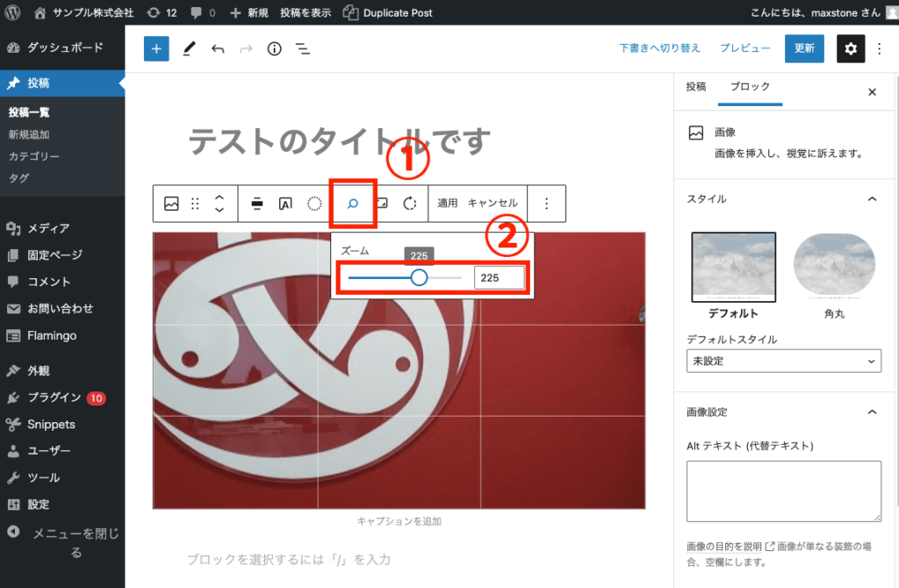The height and width of the screenshot is (588, 899).
Task: Click inside the Alt テキスト input field
Action: (x=783, y=490)
